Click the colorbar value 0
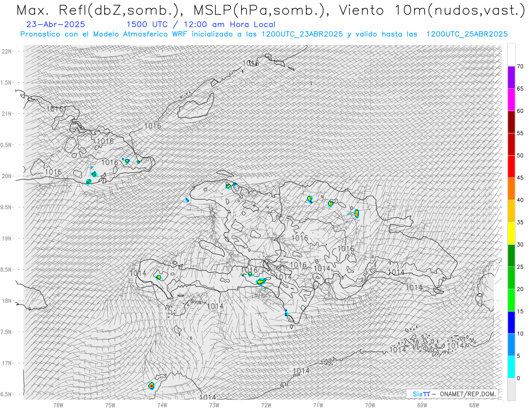This screenshot has width=532, height=411. [518, 378]
